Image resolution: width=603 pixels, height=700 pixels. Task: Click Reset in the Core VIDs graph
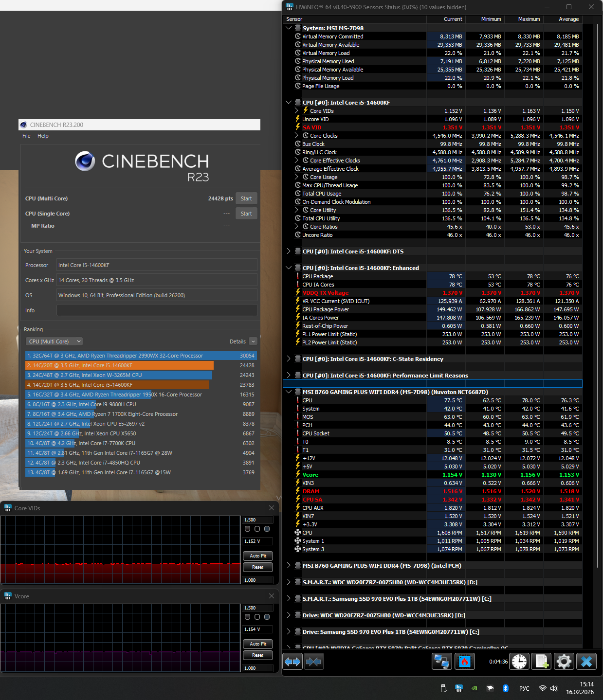click(258, 567)
